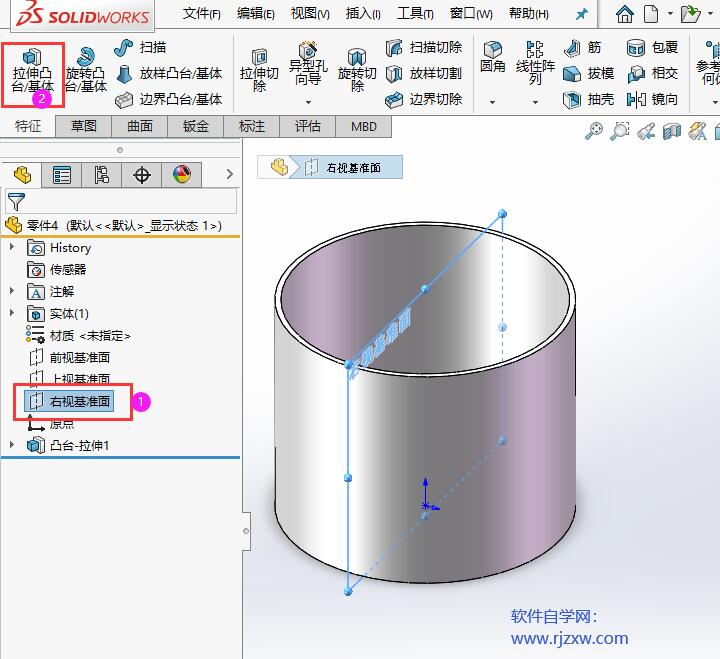Open the 工具(T) menu

[x=415, y=14]
